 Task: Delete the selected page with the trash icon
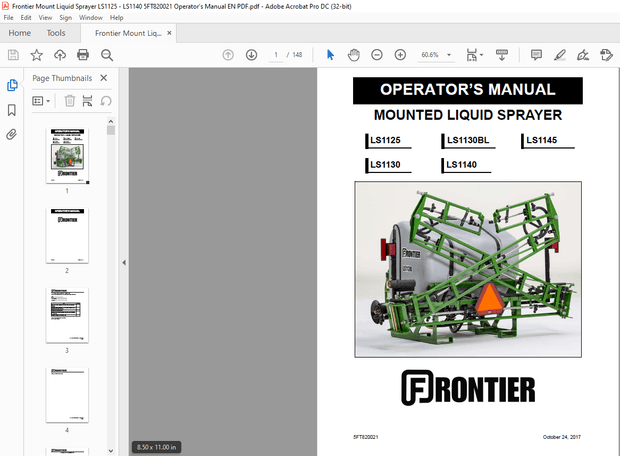tap(70, 101)
